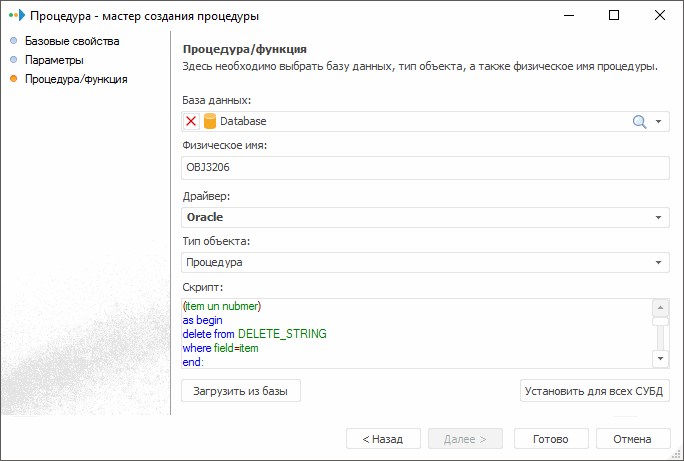
Task: Click the script scrollbar thumb
Action: [660, 322]
